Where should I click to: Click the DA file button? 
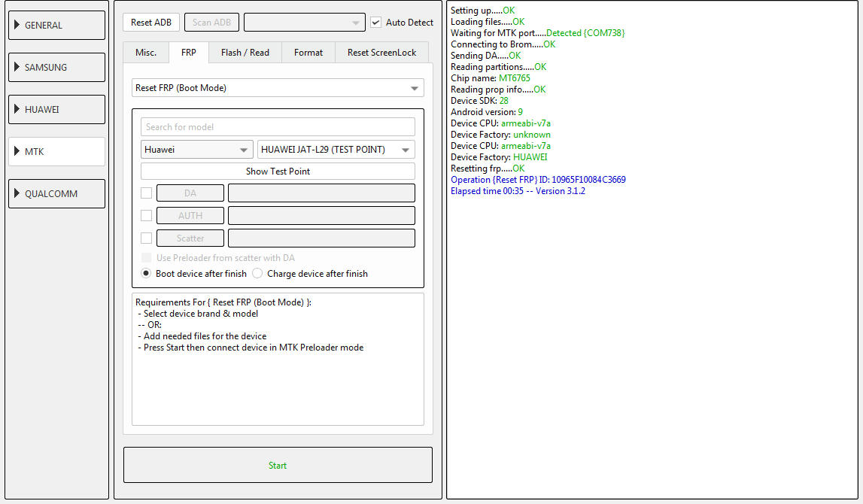(190, 193)
